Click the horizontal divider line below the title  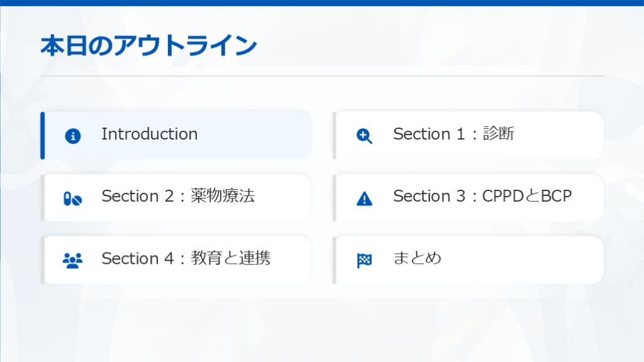tap(322, 76)
